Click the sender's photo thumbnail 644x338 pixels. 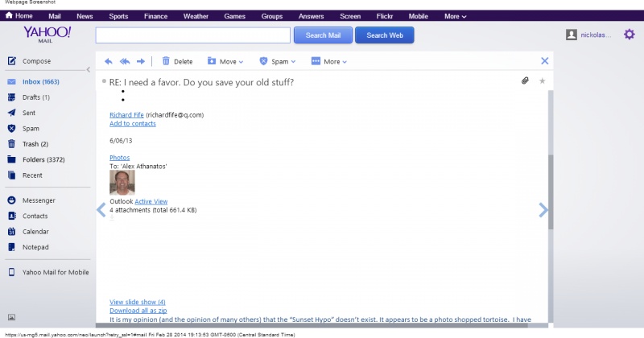(122, 183)
